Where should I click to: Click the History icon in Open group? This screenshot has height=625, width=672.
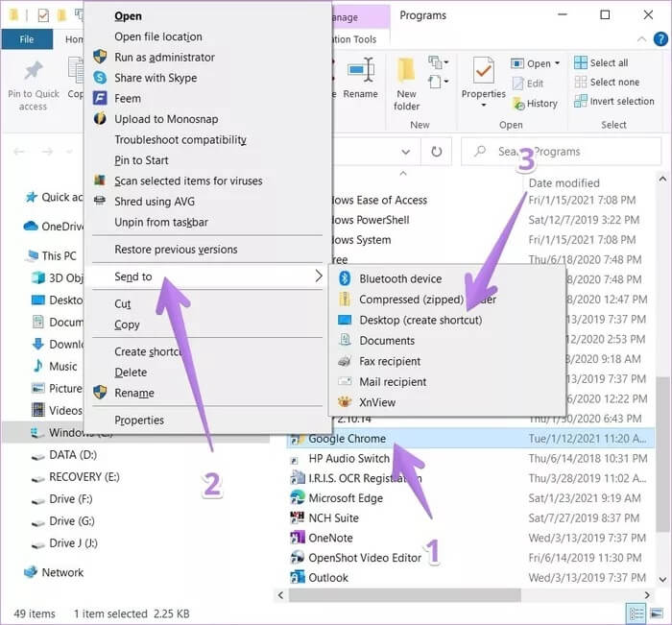tap(518, 104)
